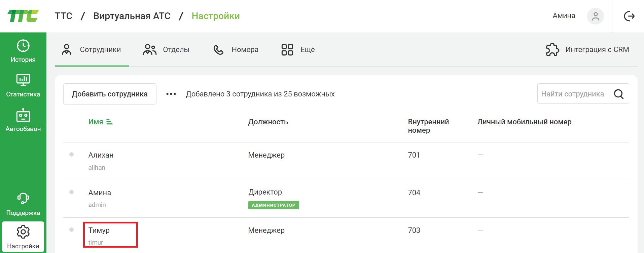Click the Ещё grid icon
The image size is (644, 253).
click(287, 50)
